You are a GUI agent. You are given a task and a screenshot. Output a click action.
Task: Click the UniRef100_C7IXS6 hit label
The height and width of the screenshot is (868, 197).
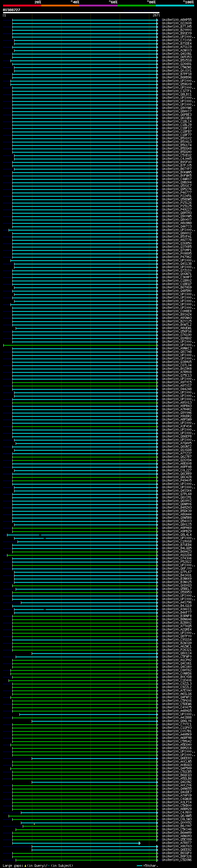[x=176, y=40]
